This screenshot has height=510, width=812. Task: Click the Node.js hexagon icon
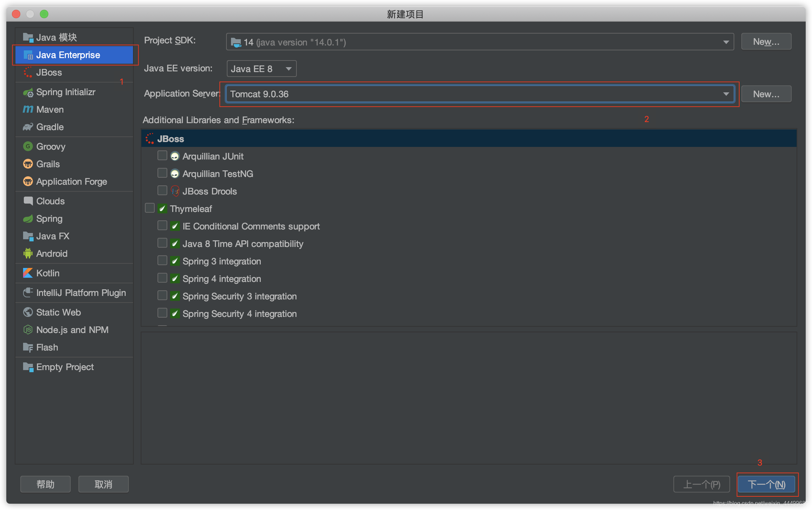point(28,330)
